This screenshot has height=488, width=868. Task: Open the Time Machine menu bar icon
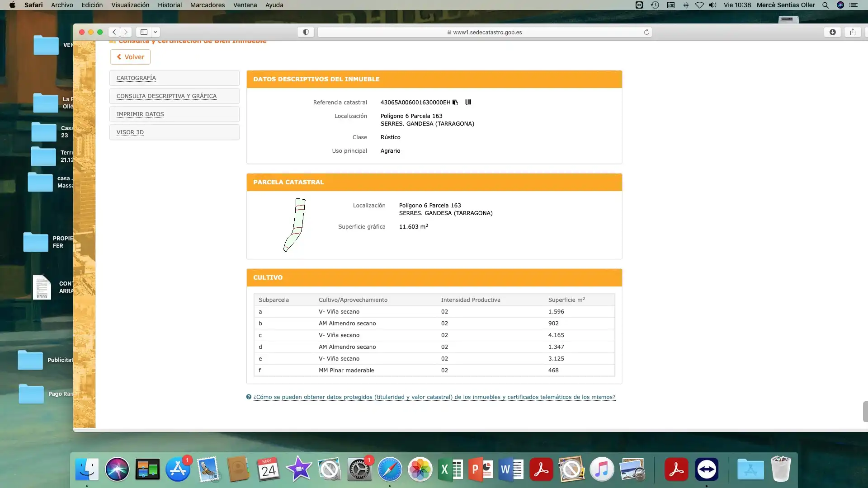[x=655, y=5]
